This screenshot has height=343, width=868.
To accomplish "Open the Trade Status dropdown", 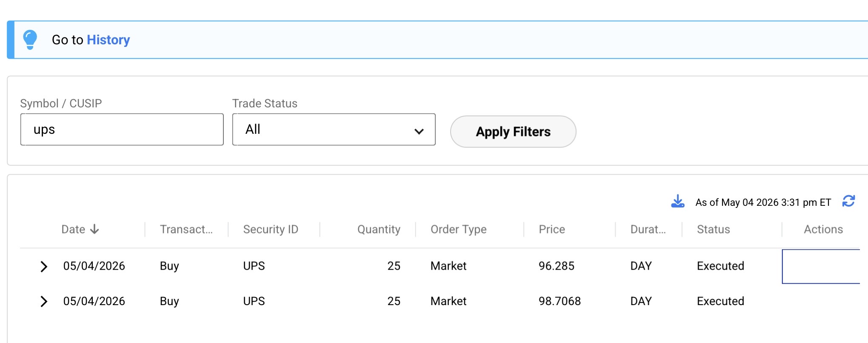I will coord(334,130).
